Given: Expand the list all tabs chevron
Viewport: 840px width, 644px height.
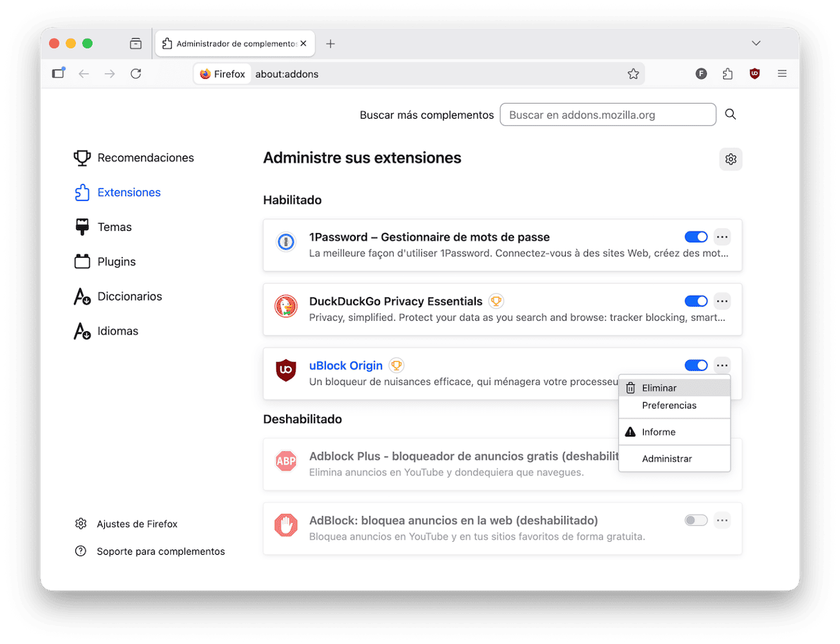Looking at the screenshot, I should point(756,44).
